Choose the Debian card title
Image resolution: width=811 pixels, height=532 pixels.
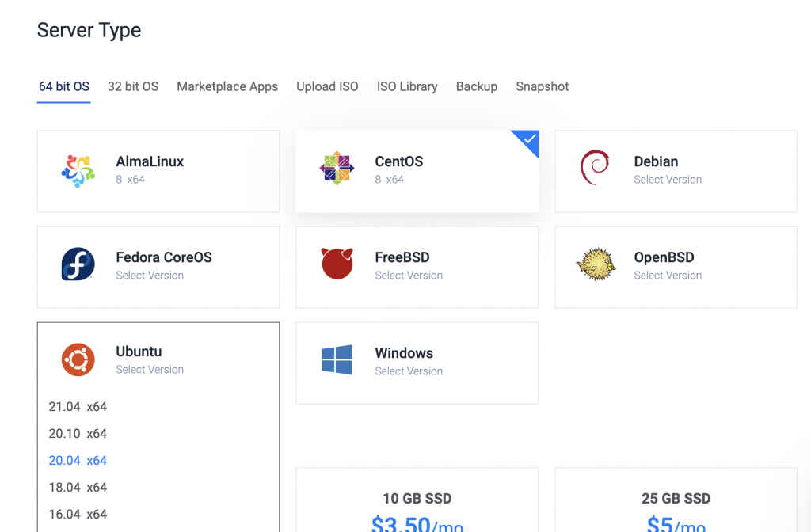pyautogui.click(x=656, y=161)
